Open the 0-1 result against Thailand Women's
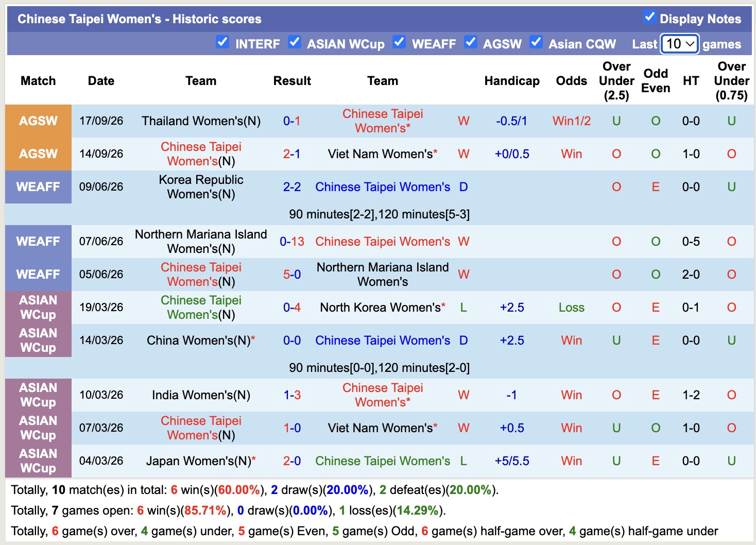The width and height of the screenshot is (756, 545). (292, 121)
